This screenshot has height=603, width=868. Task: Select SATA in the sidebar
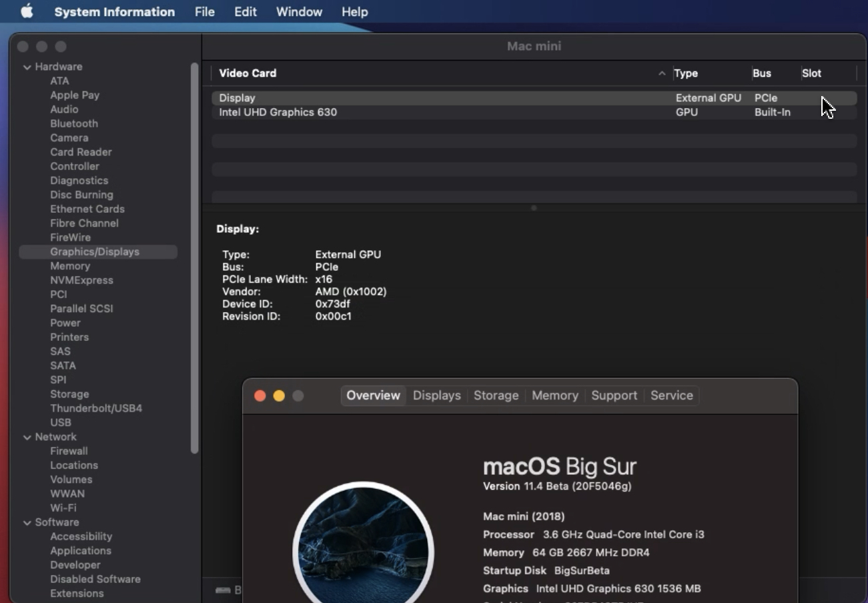[x=63, y=366]
